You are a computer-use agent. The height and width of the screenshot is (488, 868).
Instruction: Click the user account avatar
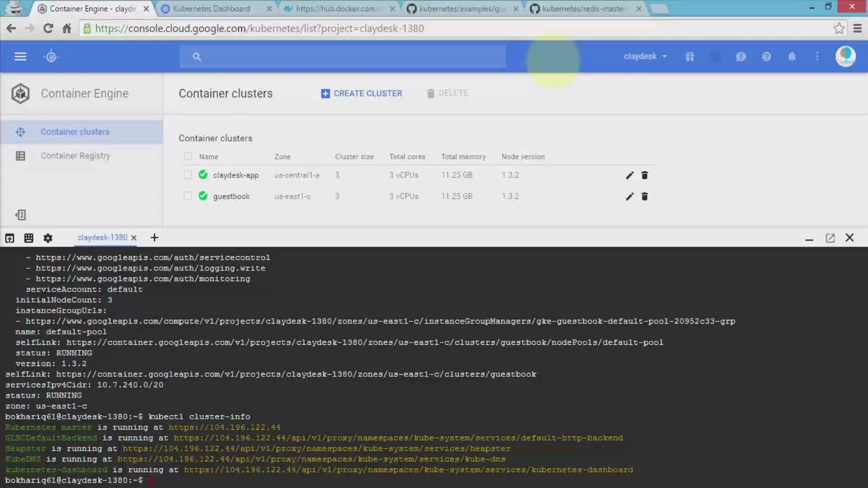pos(845,56)
